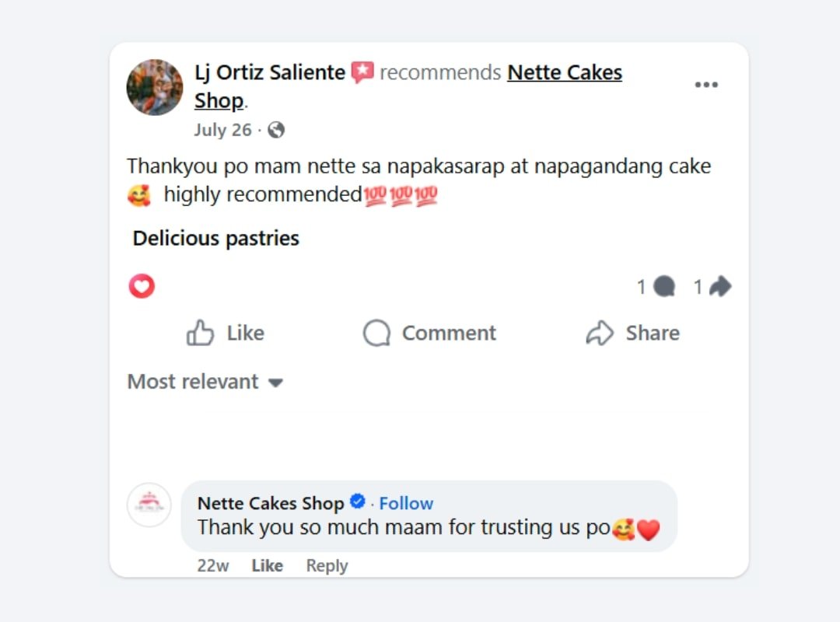
Task: Expand the Most relevant comment sort dropdown
Action: [205, 382]
